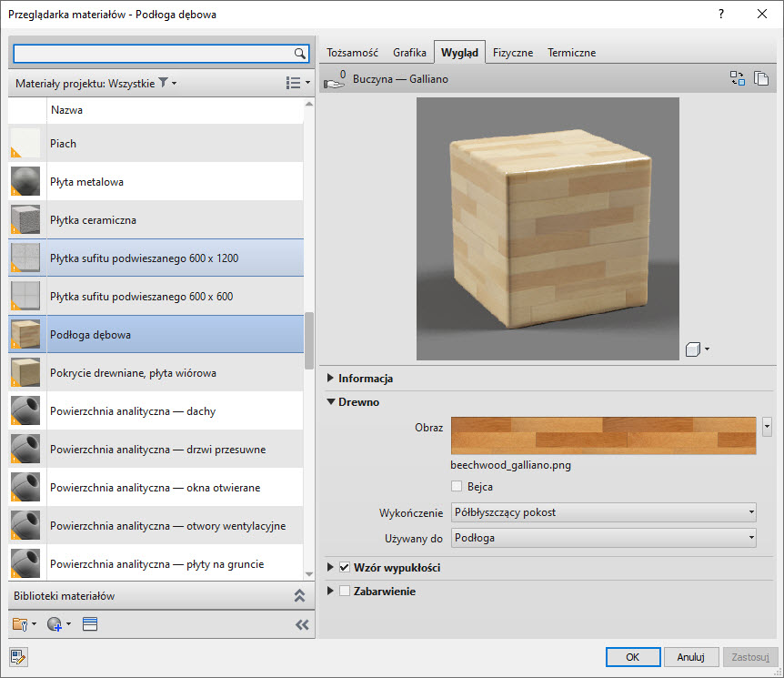The image size is (784, 678).
Task: Click the replace asset icon
Action: pyautogui.click(x=738, y=79)
